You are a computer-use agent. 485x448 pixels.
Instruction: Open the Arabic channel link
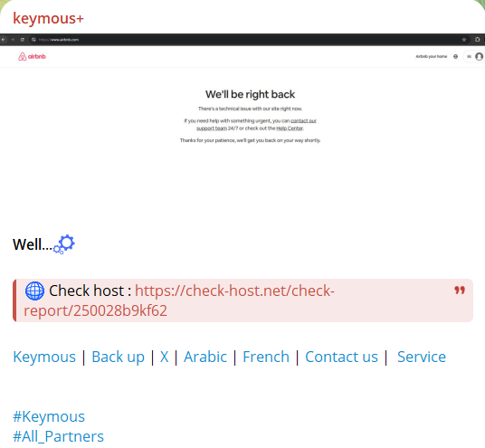tap(205, 357)
